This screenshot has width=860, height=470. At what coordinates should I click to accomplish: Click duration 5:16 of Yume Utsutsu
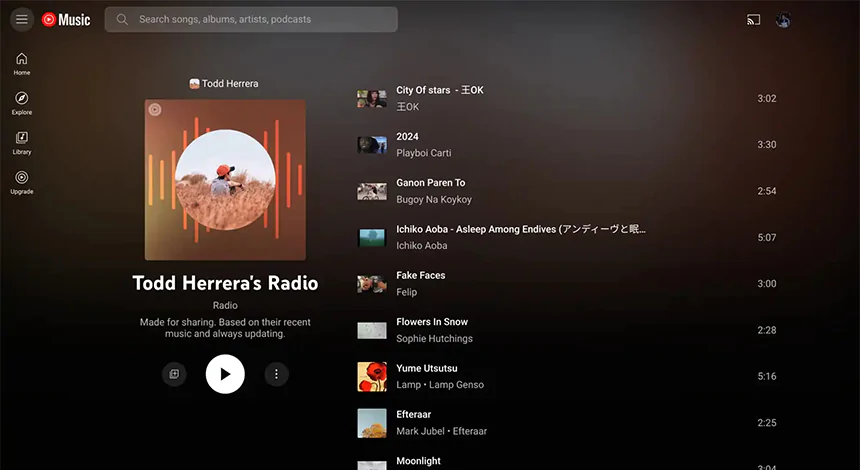(x=767, y=376)
